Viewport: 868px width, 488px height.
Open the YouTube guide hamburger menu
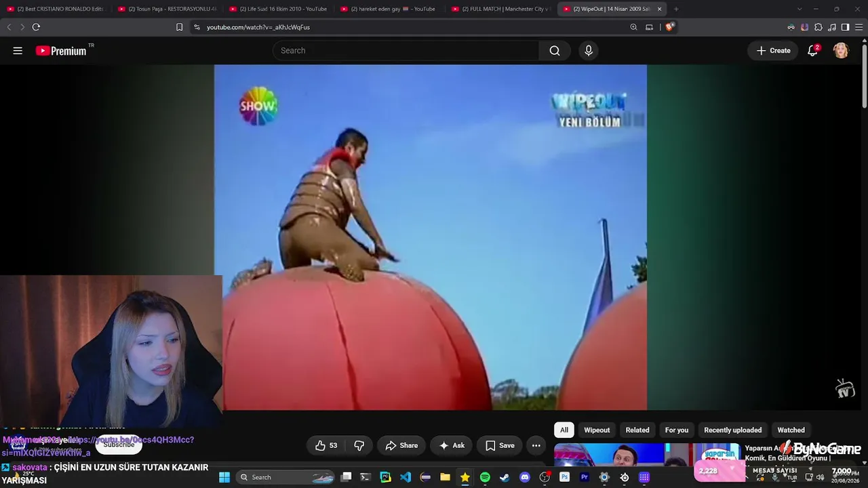tap(18, 51)
